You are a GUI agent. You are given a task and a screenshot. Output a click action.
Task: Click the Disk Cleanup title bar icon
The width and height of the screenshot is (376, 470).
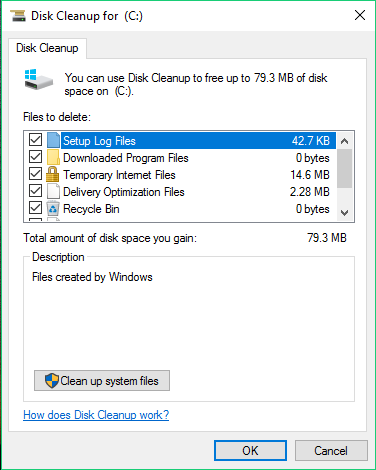(18, 16)
